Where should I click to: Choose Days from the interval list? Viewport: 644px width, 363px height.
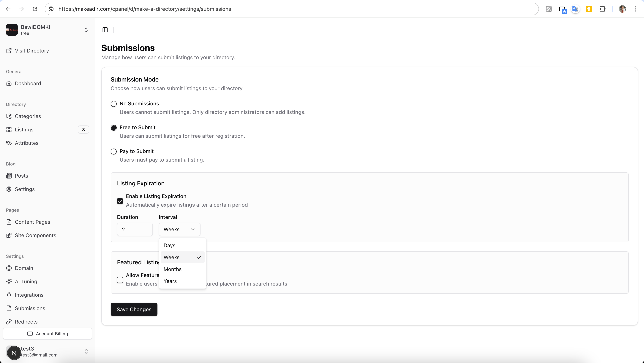[170, 245]
